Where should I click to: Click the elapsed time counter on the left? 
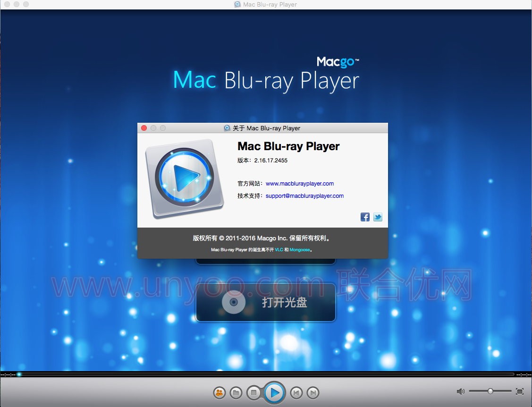(8, 375)
